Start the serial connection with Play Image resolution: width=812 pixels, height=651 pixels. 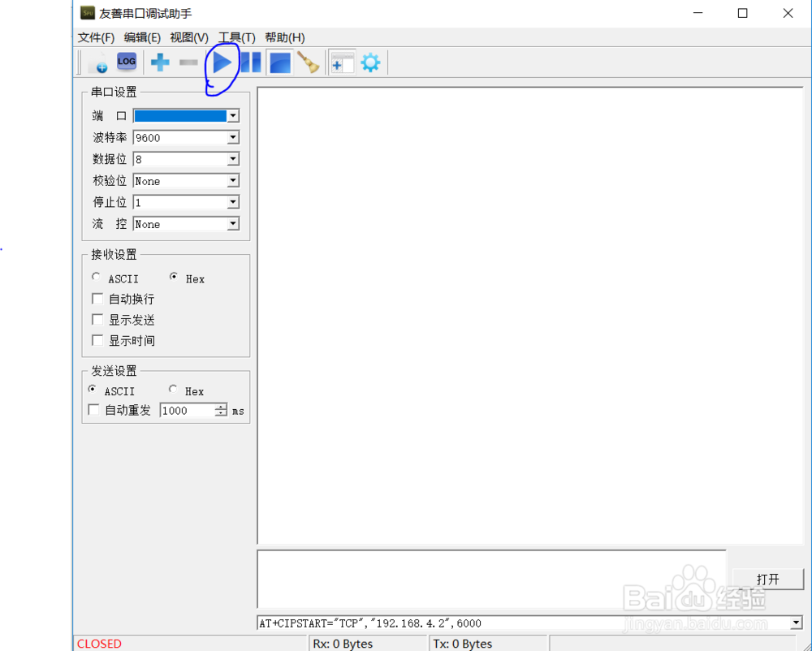(x=222, y=63)
